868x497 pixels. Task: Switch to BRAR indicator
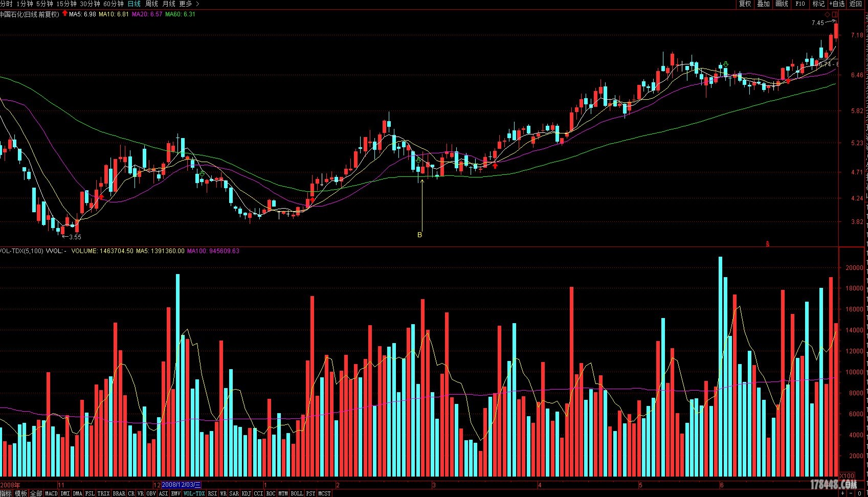point(119,493)
